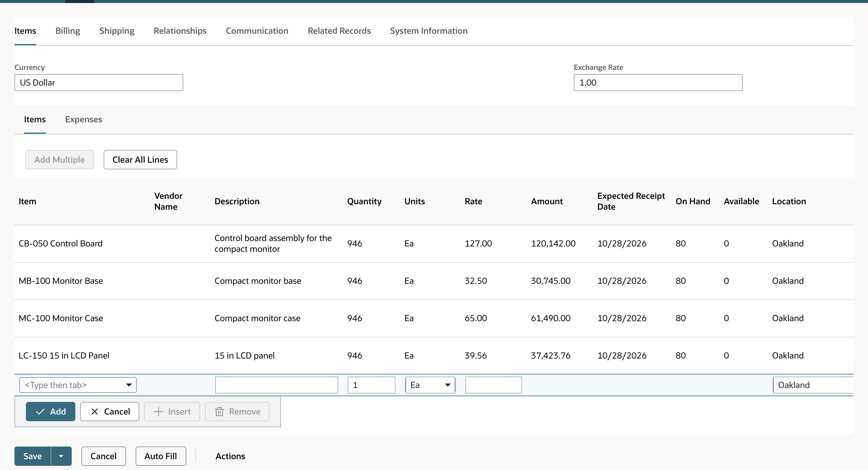Click the Add line button with checkmark
Image resolution: width=868 pixels, height=470 pixels.
point(51,411)
